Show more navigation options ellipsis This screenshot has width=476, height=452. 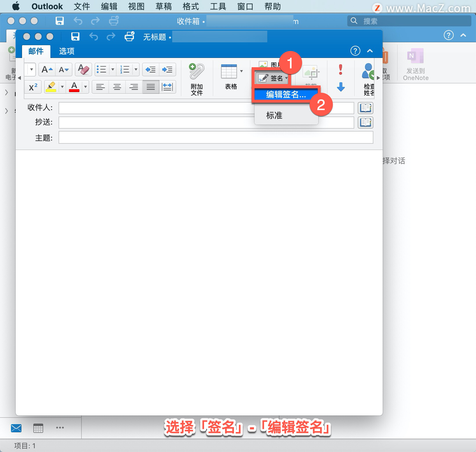[x=60, y=428]
